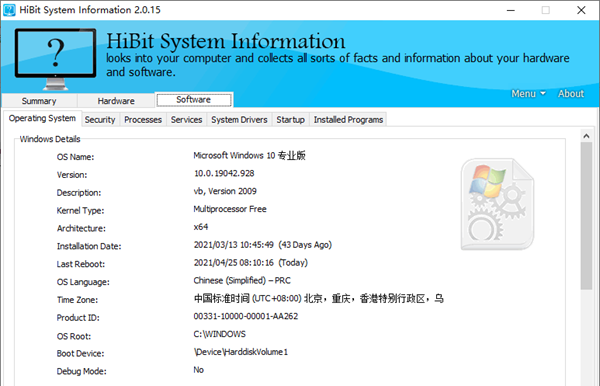Open the System Drivers subtab
This screenshot has height=386, width=600.
click(x=239, y=120)
